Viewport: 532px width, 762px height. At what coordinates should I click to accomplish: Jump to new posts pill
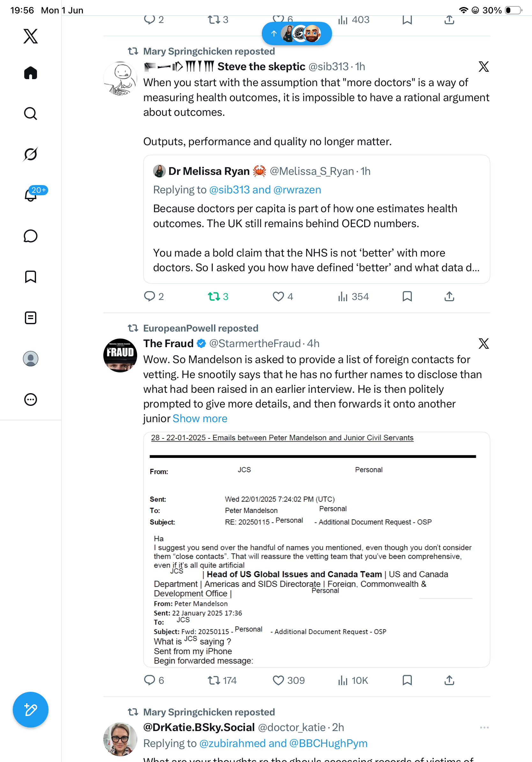297,34
